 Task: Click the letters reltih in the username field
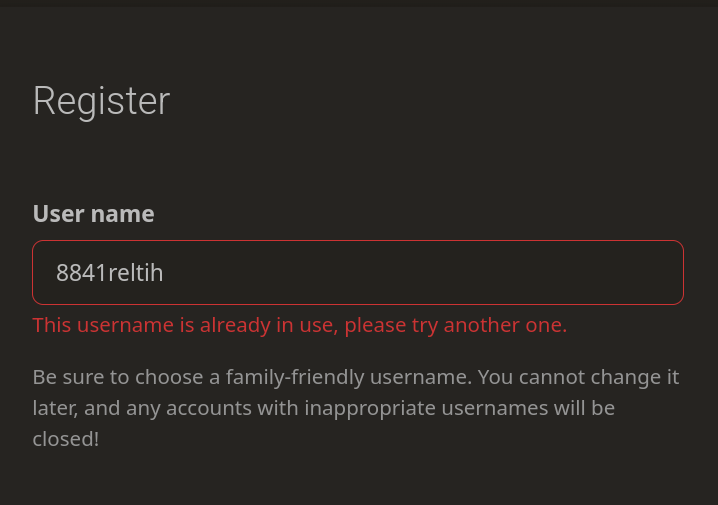click(x=136, y=273)
